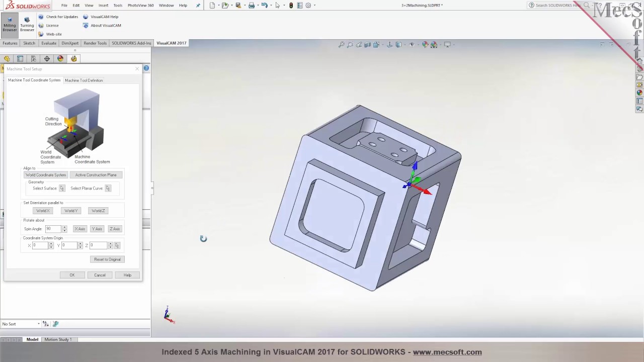Open the PropertyManager tab

[x=20, y=59]
